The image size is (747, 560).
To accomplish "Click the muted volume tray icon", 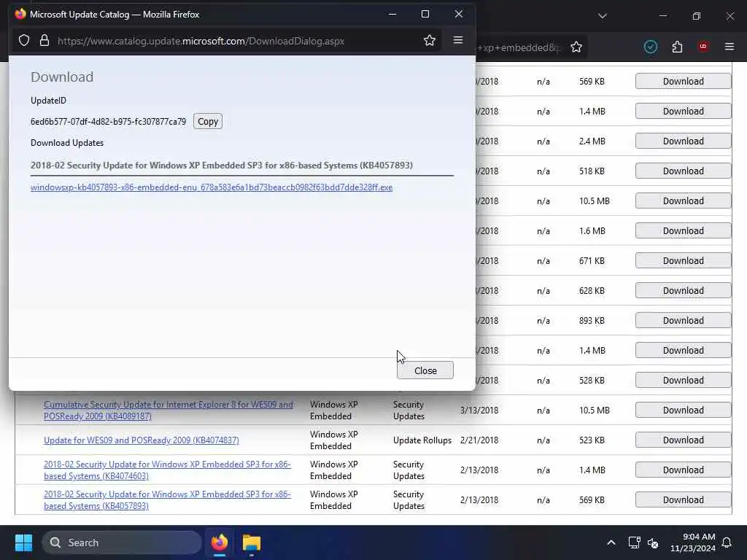I will pos(653,542).
